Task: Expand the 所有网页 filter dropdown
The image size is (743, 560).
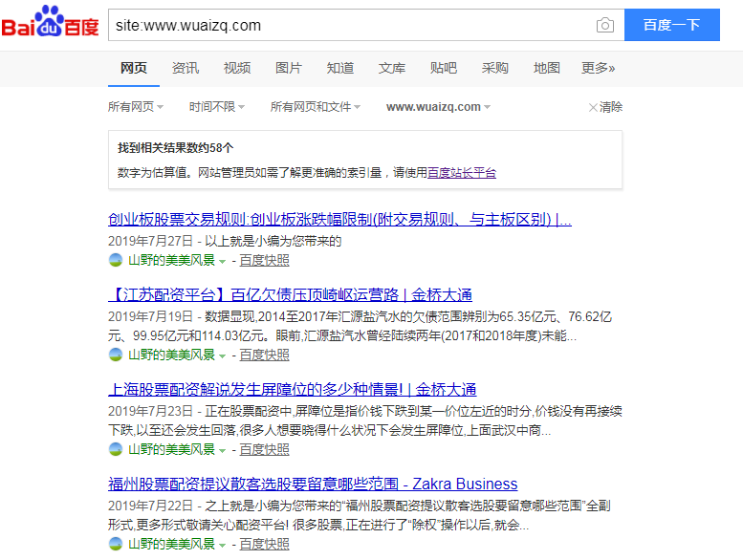Action: pos(136,107)
